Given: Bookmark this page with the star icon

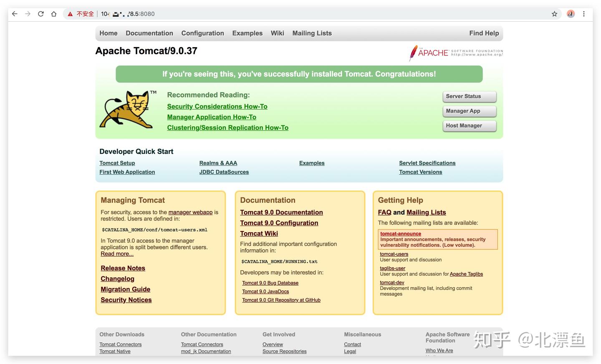Looking at the screenshot, I should pyautogui.click(x=554, y=14).
